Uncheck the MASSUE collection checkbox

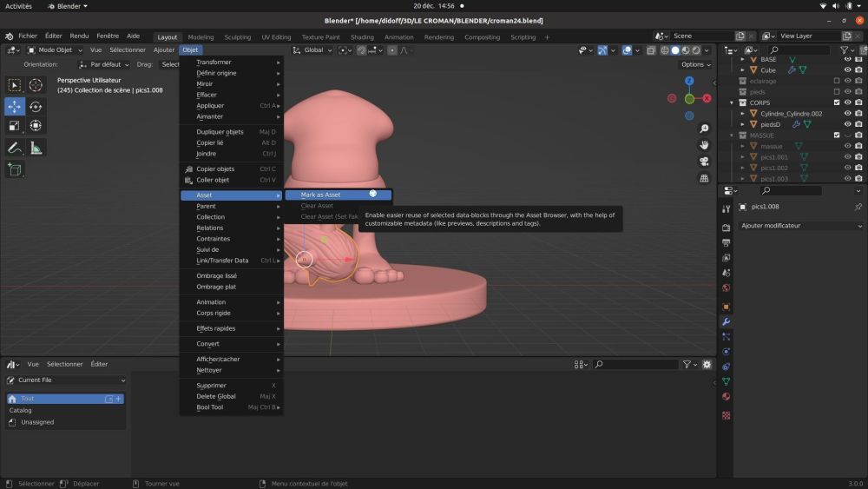pos(837,135)
